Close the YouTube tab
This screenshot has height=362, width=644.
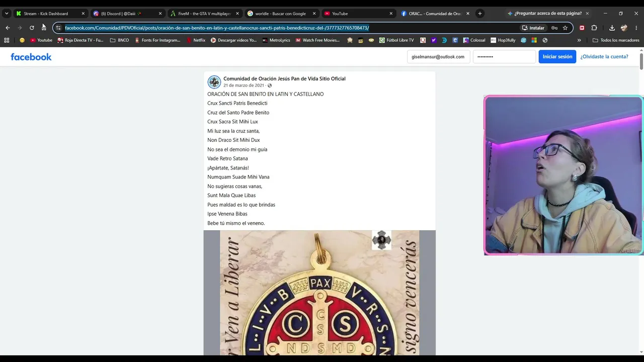coord(391,14)
